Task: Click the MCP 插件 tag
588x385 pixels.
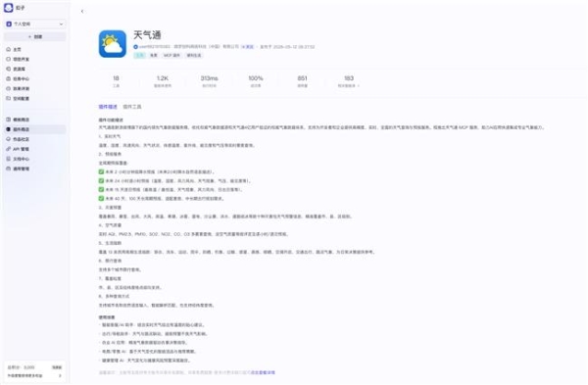Action: pos(171,55)
